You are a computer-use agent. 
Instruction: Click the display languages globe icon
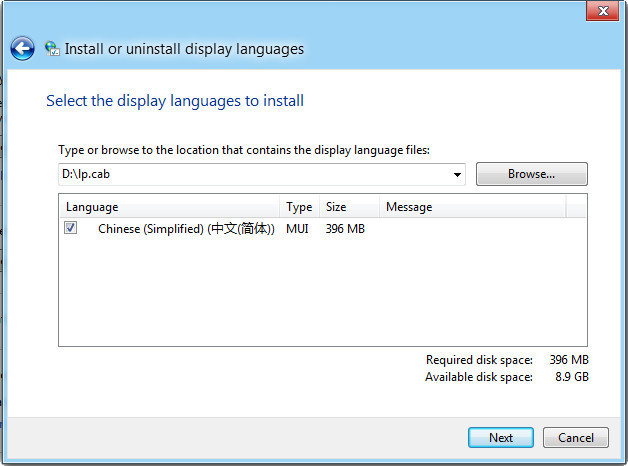tap(52, 49)
